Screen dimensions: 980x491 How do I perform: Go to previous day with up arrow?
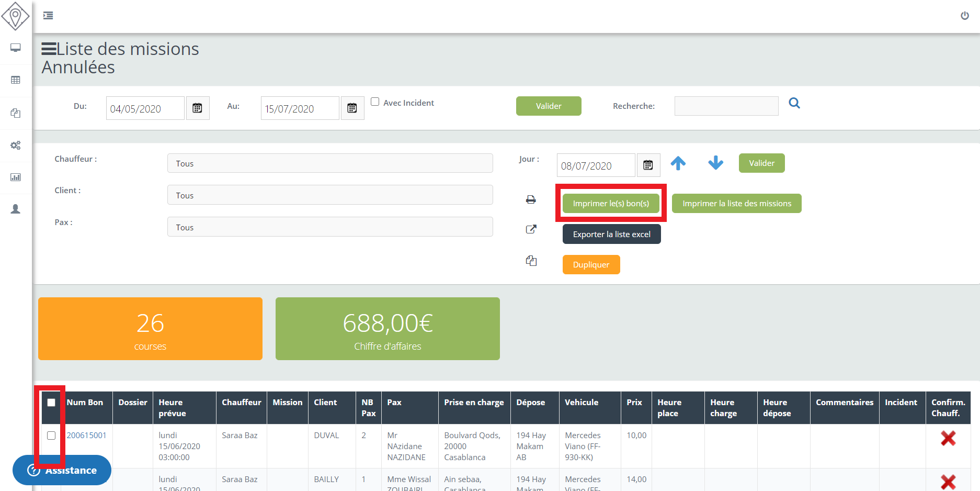[x=678, y=163]
